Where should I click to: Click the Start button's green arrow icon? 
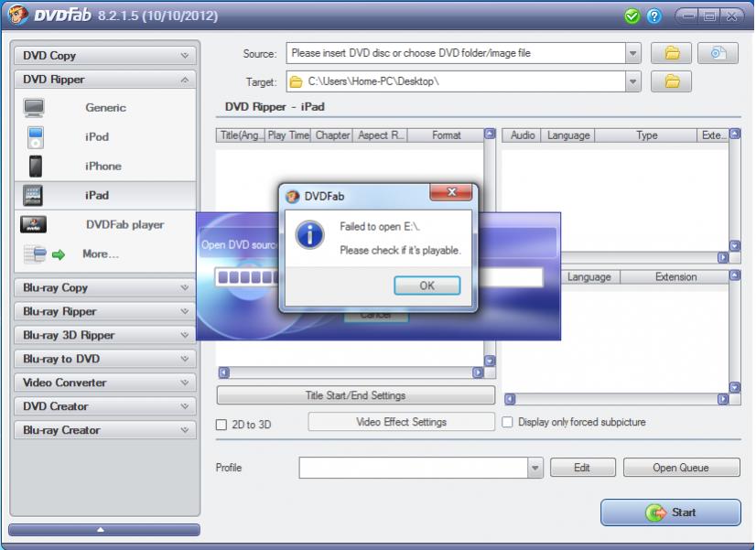[655, 512]
